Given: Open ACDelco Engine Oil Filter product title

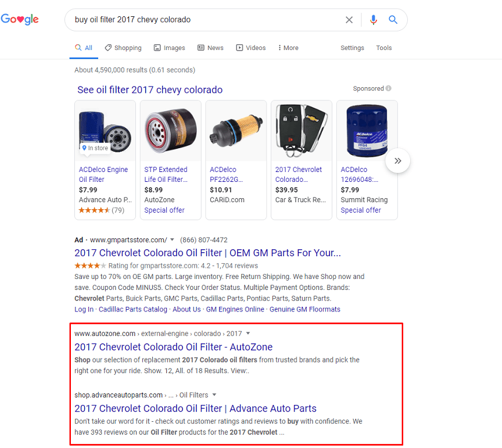Looking at the screenshot, I should click(103, 174).
